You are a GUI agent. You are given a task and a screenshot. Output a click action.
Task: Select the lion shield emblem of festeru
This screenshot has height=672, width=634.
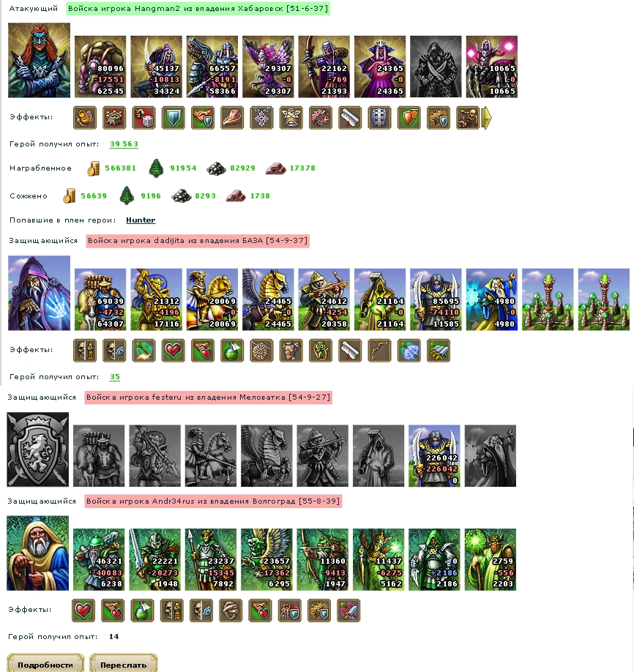pos(38,449)
